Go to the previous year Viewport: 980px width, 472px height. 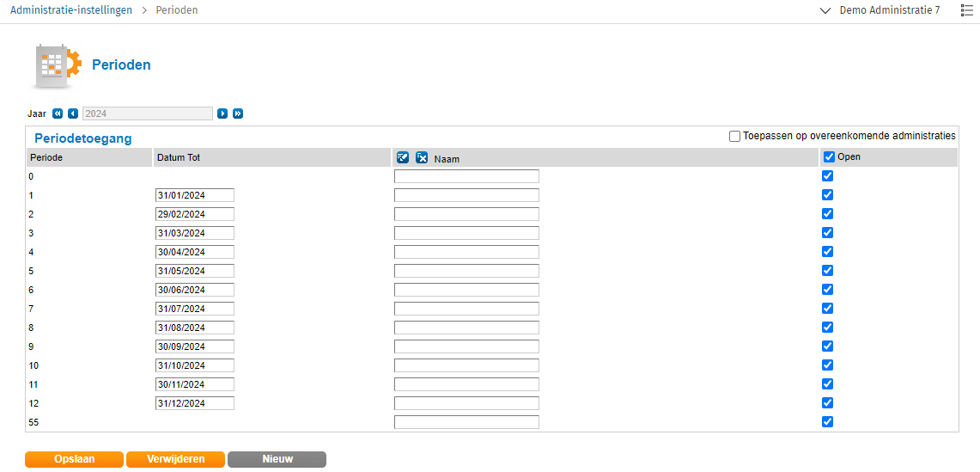(x=73, y=113)
